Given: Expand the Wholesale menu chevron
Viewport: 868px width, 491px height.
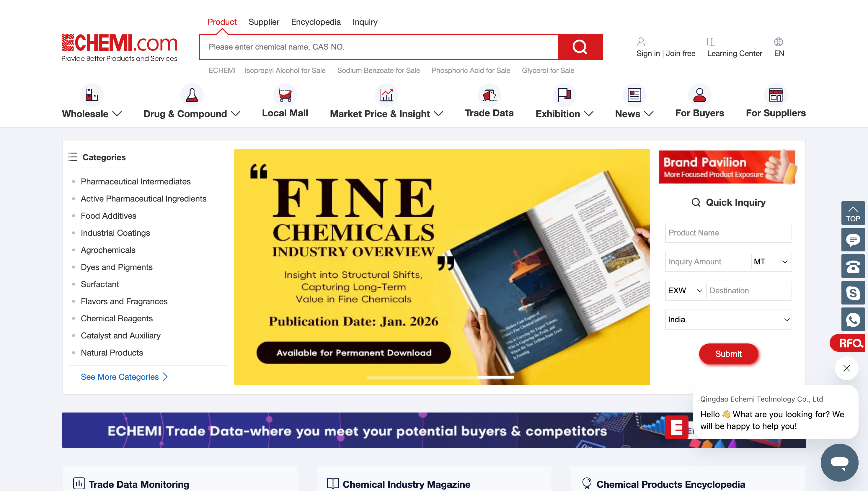Looking at the screenshot, I should click(117, 114).
